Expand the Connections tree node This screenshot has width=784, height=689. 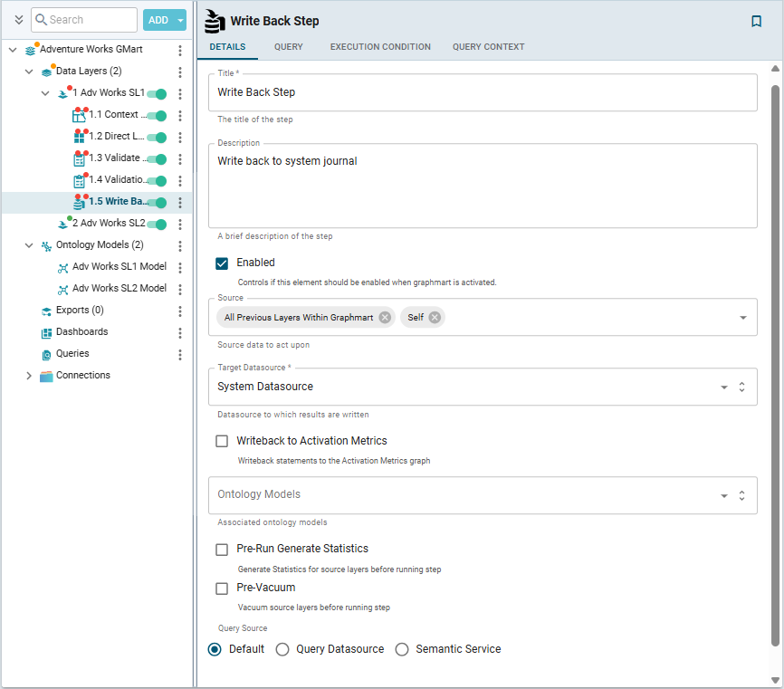[x=28, y=376]
